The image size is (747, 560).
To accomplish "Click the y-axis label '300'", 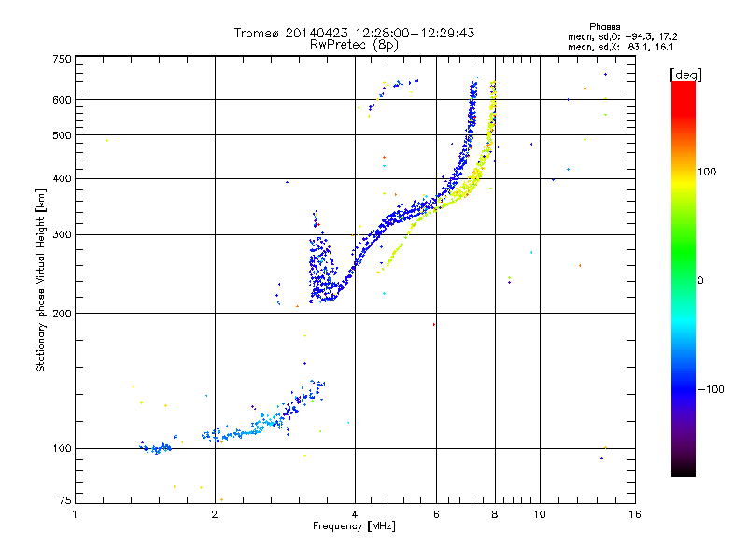I will coord(62,235).
